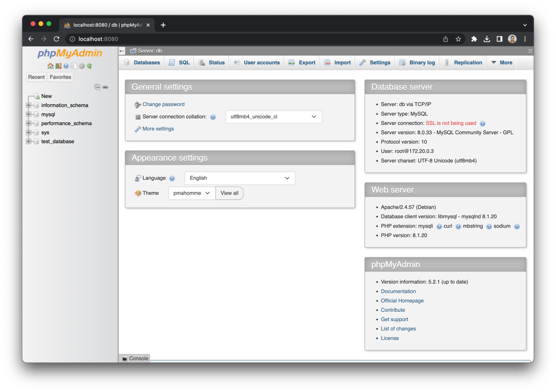Open Replication tab

point(463,63)
